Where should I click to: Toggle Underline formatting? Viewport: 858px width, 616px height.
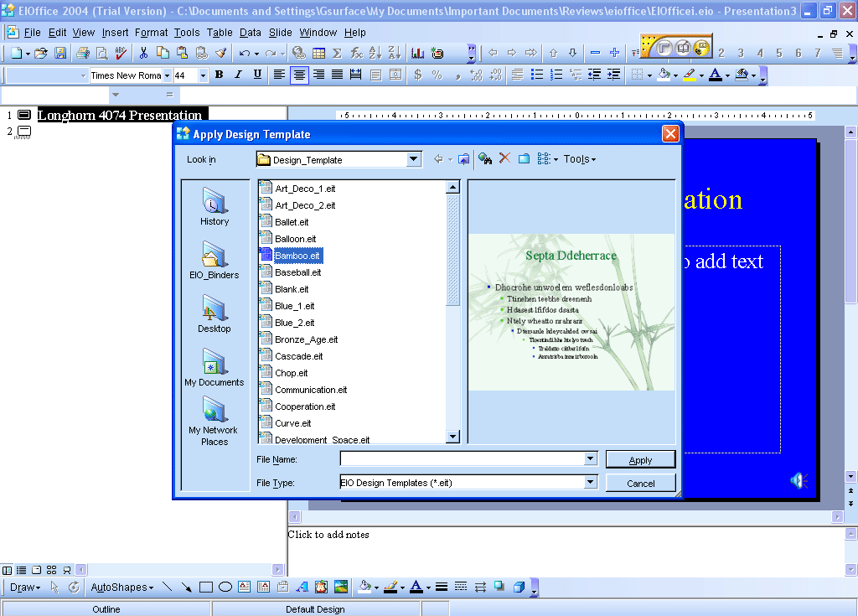tap(257, 75)
